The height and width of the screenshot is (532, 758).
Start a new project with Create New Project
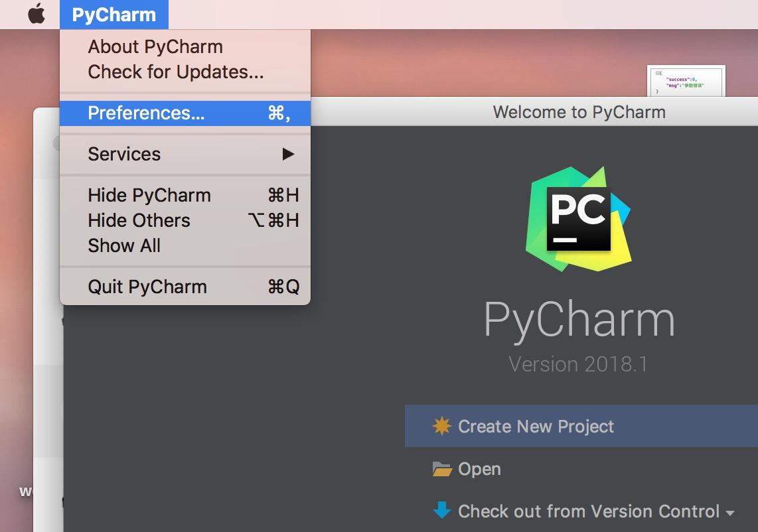click(534, 426)
